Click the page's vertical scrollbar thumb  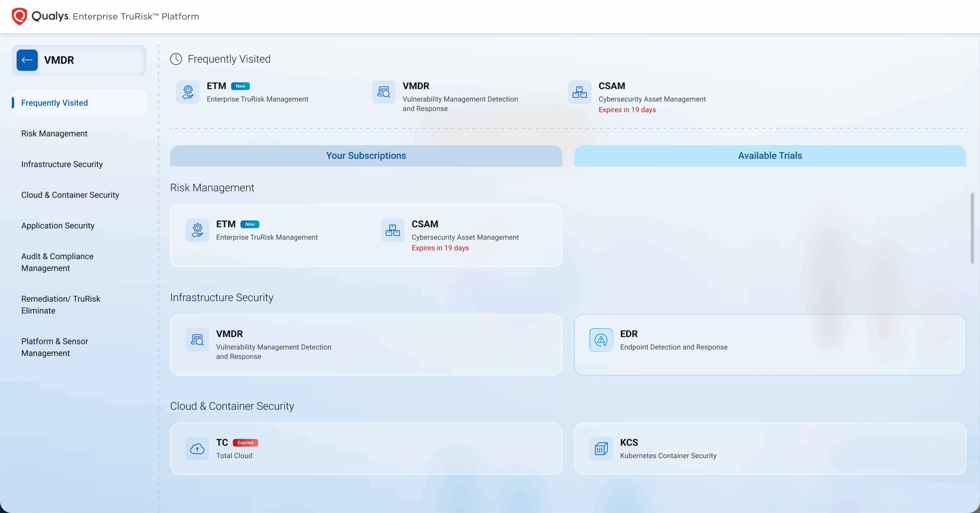tap(972, 228)
